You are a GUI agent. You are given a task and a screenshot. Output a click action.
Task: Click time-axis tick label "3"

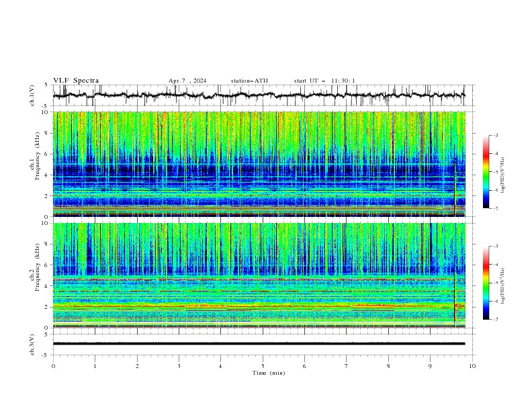click(x=179, y=366)
